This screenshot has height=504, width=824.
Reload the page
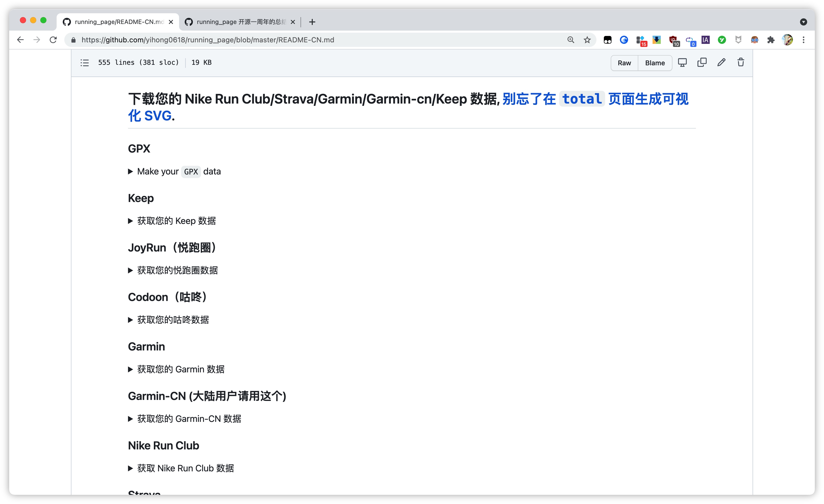tap(53, 40)
